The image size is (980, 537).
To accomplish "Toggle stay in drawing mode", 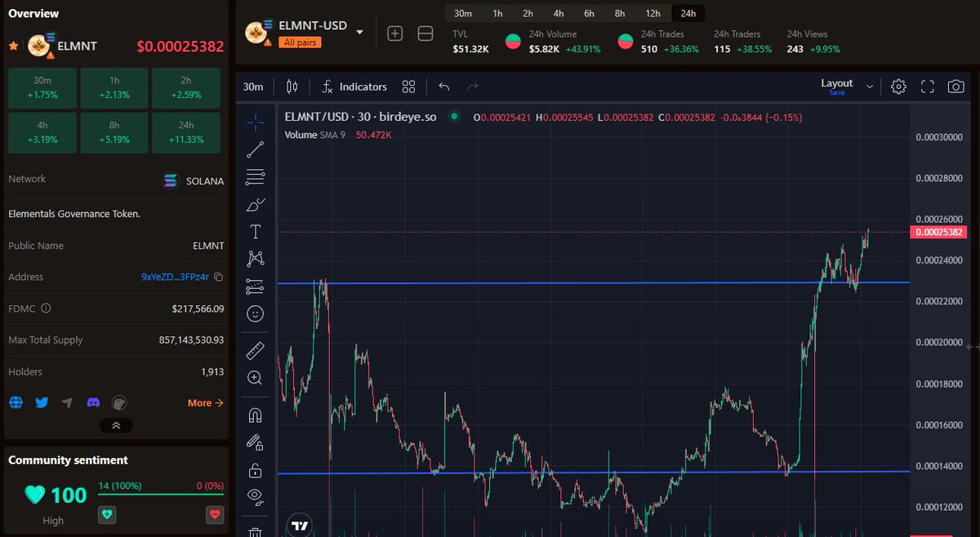I will click(x=255, y=442).
